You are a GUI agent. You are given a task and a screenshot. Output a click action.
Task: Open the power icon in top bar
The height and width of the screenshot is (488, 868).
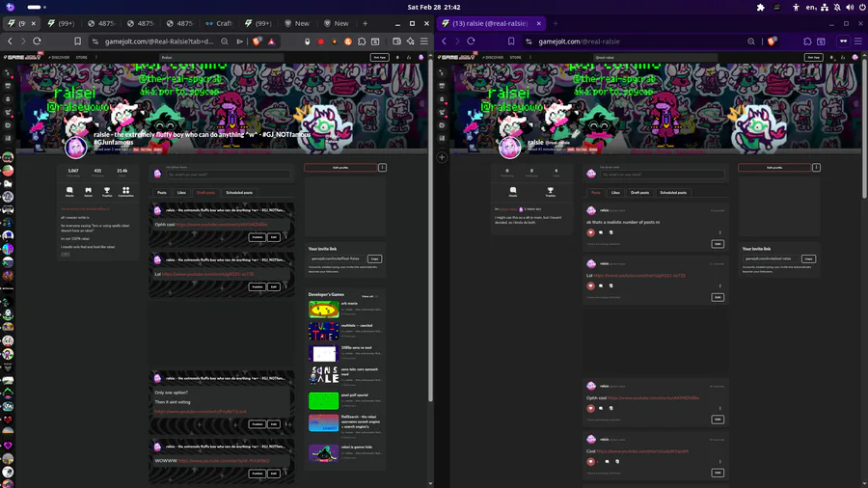(862, 7)
